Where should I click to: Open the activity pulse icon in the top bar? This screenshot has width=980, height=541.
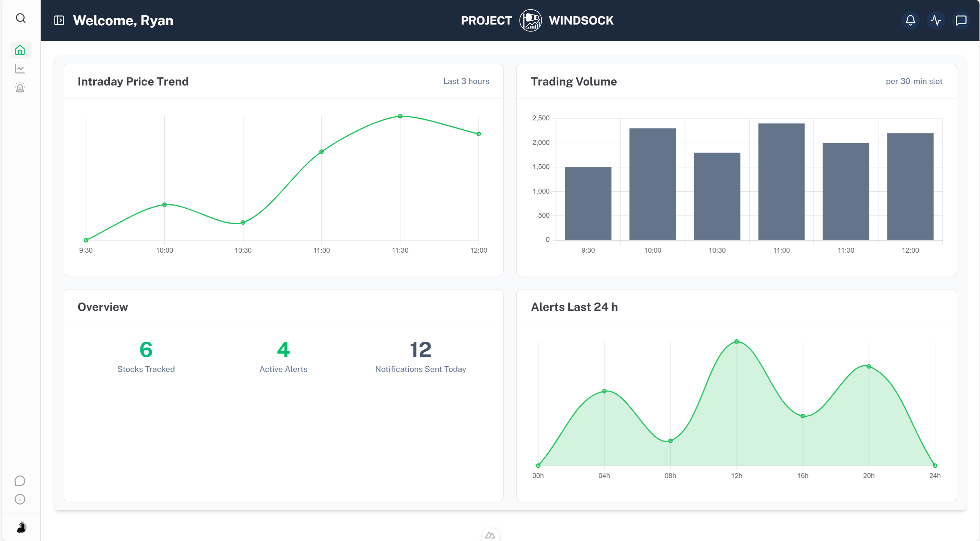point(935,20)
